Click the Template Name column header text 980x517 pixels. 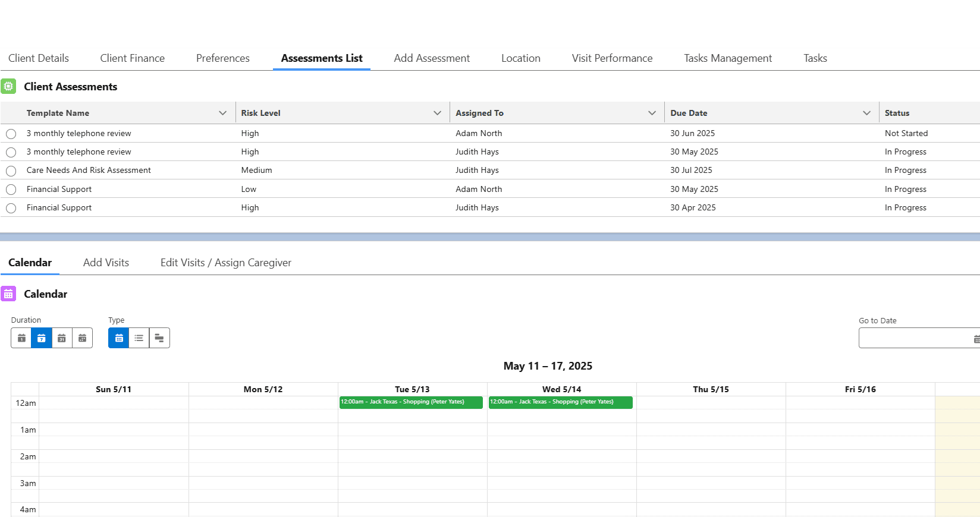pyautogui.click(x=58, y=113)
